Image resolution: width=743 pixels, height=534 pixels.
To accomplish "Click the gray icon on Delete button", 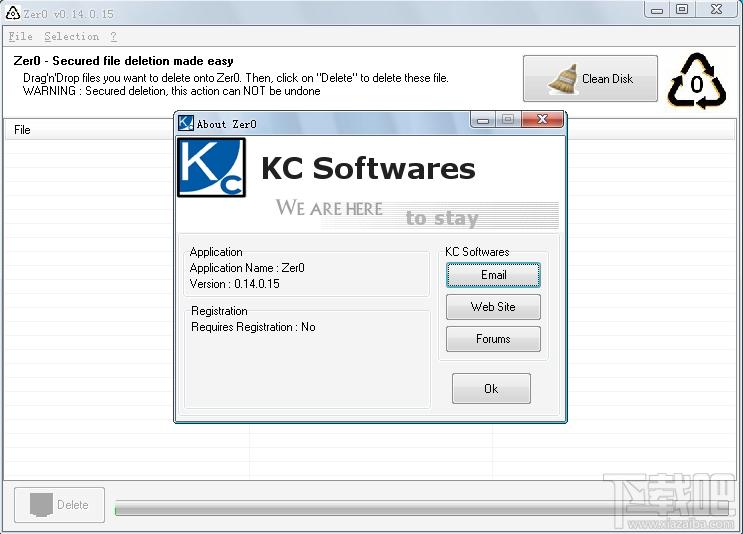I will coord(41,505).
